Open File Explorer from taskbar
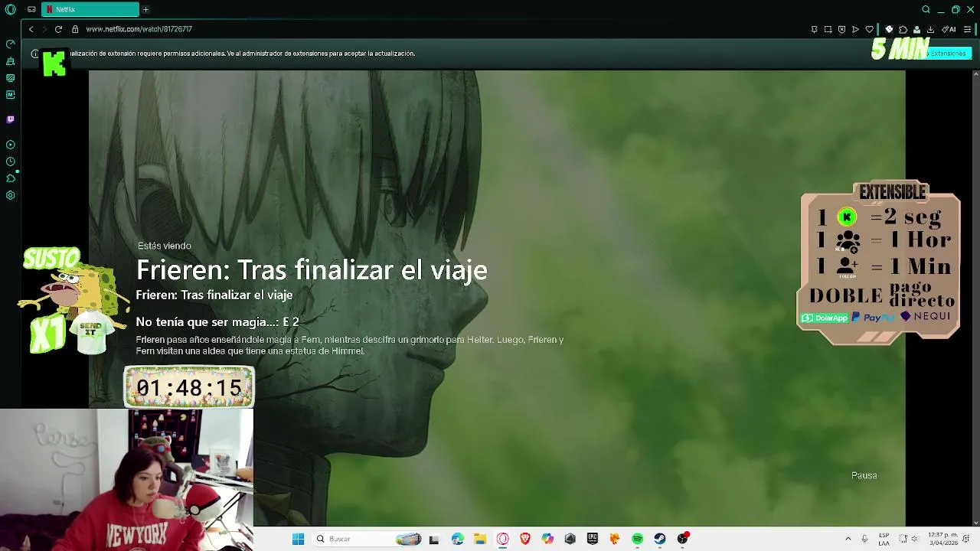980x551 pixels. click(x=479, y=539)
